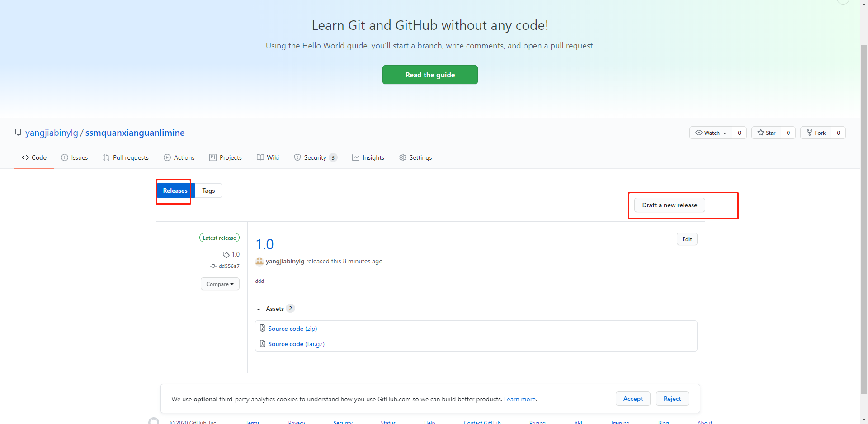The image size is (868, 424).
Task: Download Source code (zip)
Action: click(292, 329)
